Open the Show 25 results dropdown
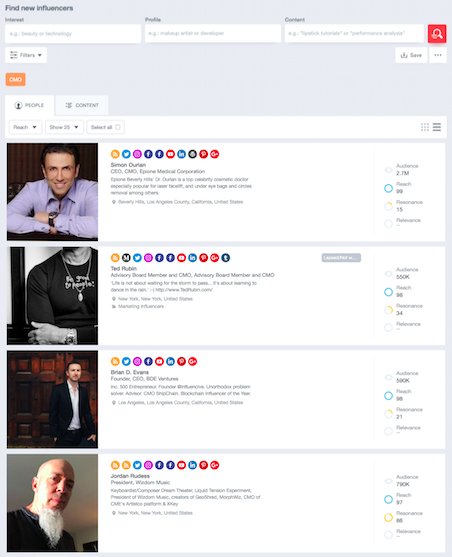 64,127
